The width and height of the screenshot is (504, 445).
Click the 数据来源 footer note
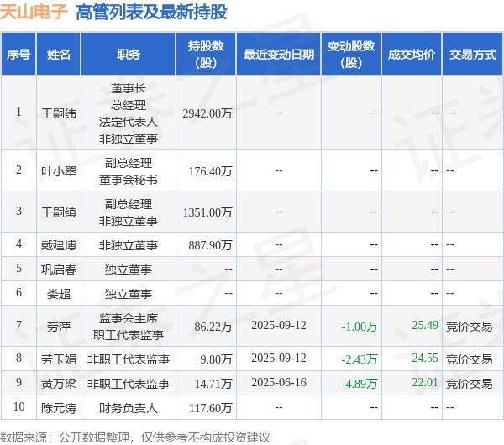point(135,437)
